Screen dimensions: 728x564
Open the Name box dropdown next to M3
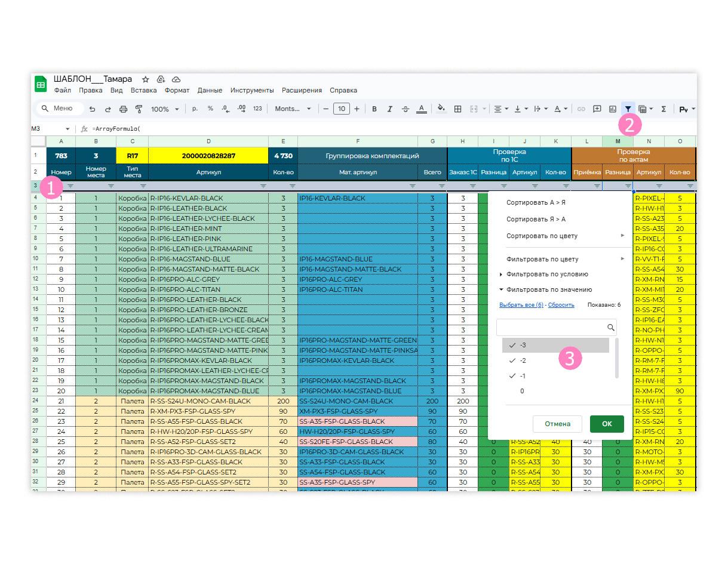(67, 128)
